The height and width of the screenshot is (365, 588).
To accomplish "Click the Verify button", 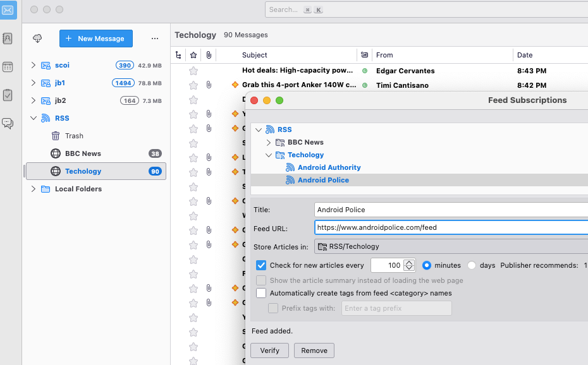I will click(269, 350).
